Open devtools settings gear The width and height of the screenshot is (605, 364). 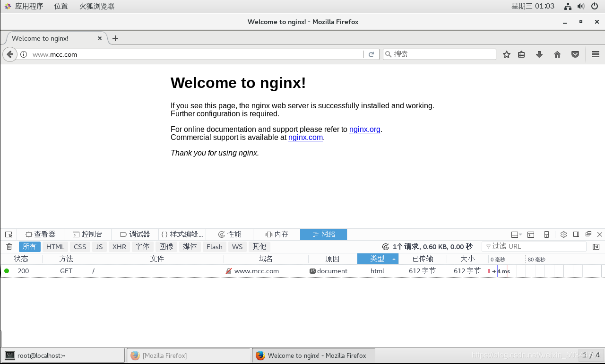click(563, 234)
